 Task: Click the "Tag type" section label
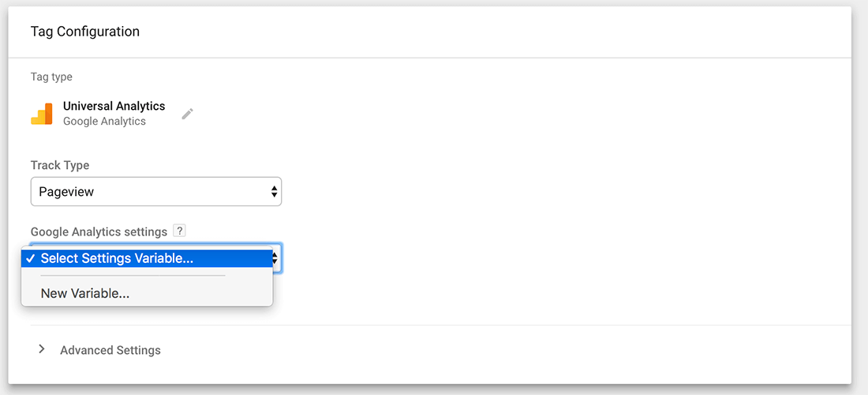[51, 77]
